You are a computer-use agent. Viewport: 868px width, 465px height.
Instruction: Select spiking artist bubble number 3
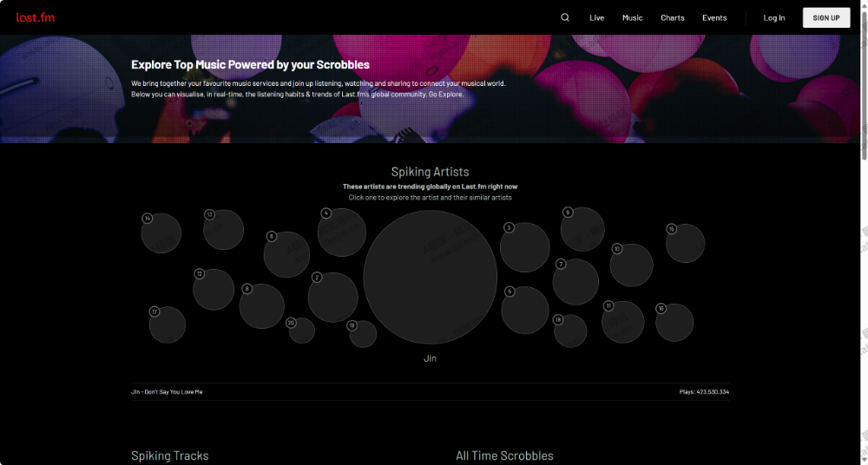[525, 247]
